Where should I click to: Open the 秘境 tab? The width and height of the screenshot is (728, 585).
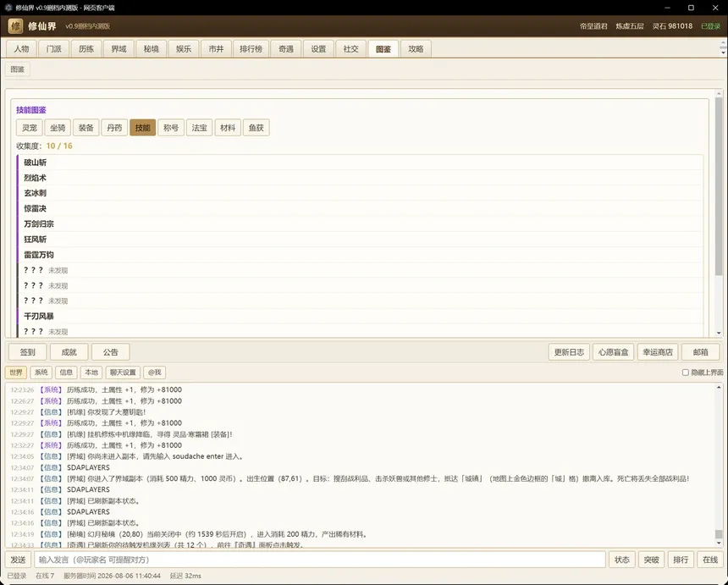pyautogui.click(x=152, y=49)
